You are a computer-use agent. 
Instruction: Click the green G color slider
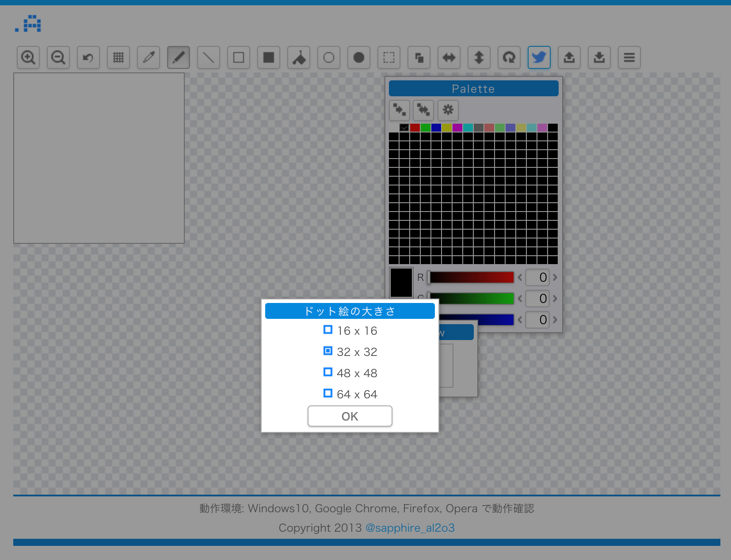click(x=471, y=299)
